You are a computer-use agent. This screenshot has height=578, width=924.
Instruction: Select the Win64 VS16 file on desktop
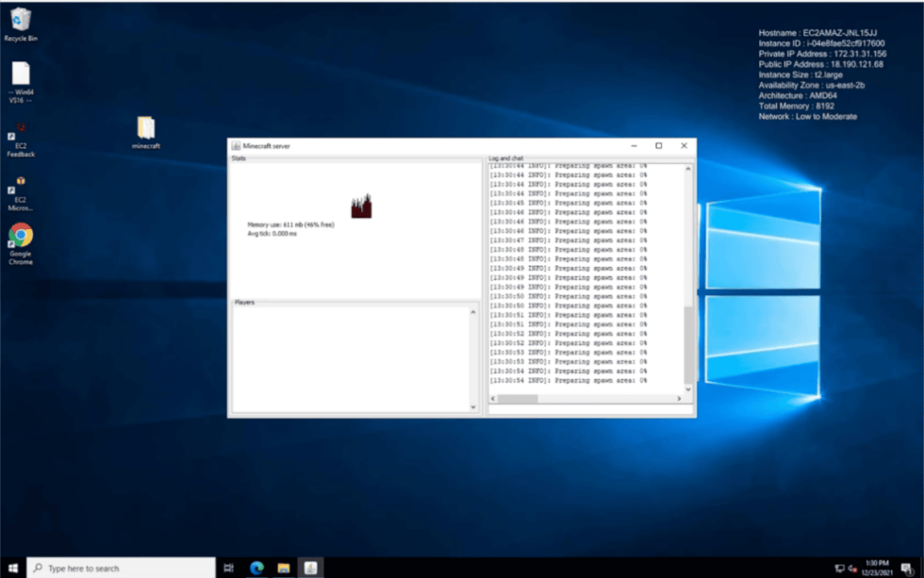click(x=21, y=82)
